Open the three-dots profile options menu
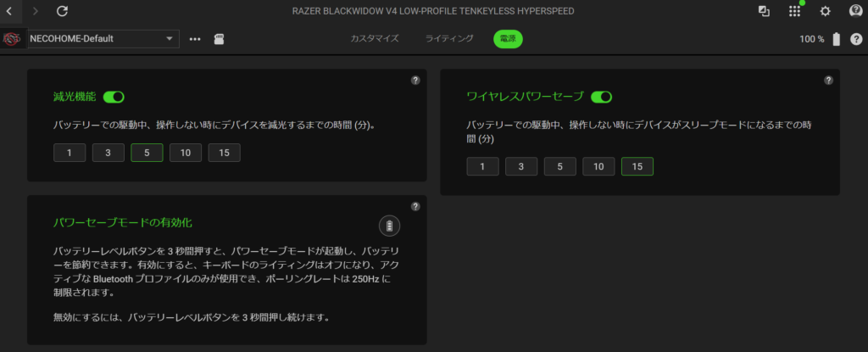This screenshot has height=352, width=868. (x=195, y=39)
